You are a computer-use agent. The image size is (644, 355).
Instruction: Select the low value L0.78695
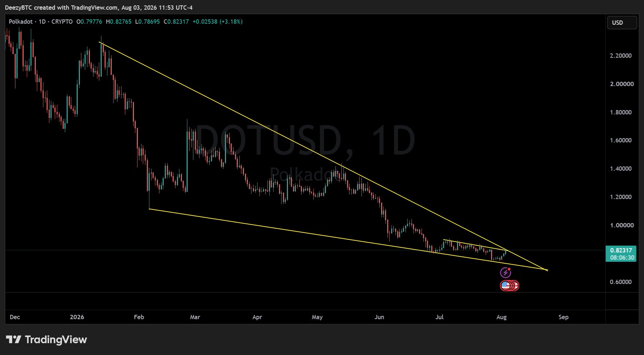(148, 22)
